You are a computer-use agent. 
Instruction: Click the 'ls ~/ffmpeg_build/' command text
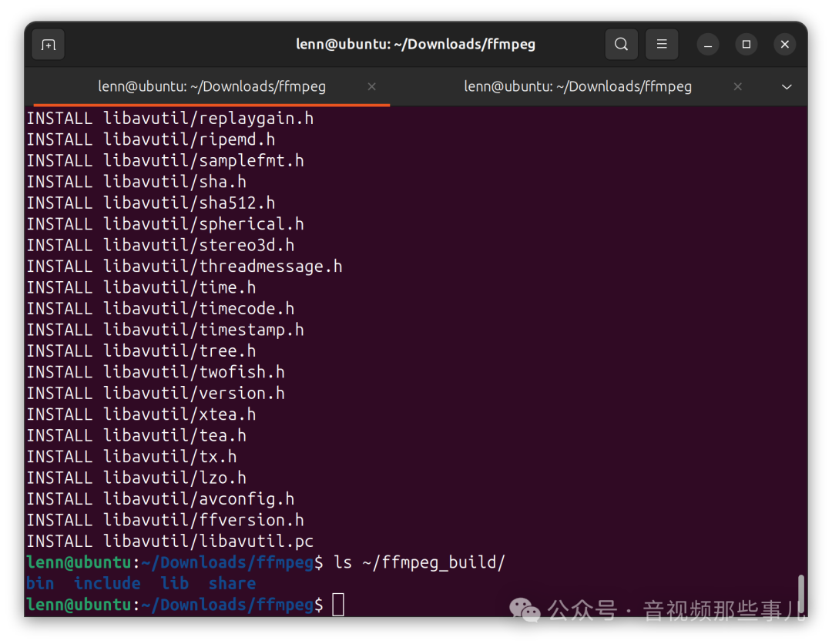click(419, 563)
